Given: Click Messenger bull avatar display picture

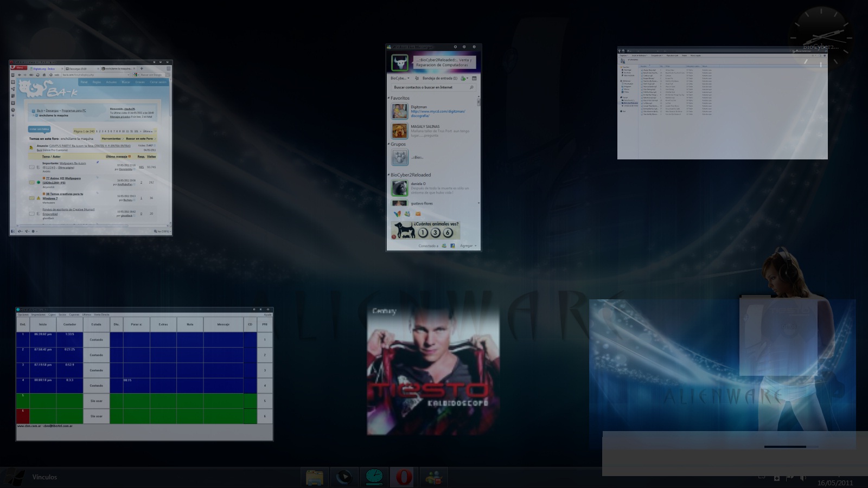Looking at the screenshot, I should click(x=400, y=63).
